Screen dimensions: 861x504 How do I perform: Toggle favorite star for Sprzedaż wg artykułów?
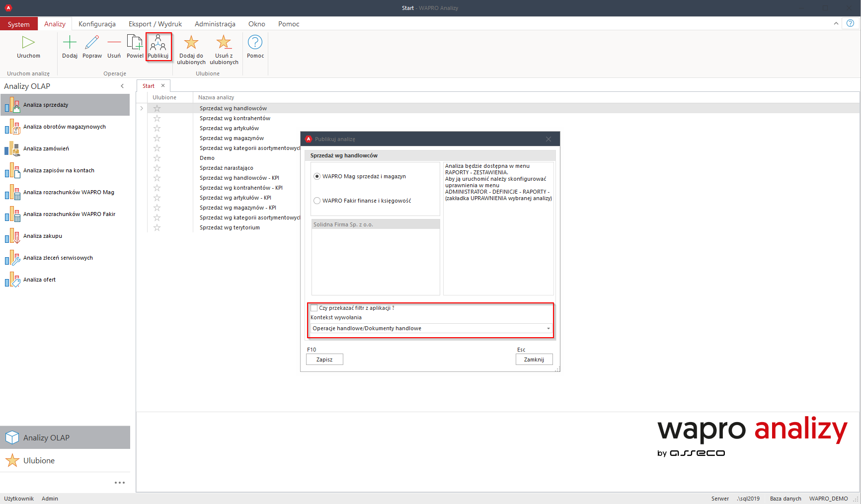pos(157,128)
